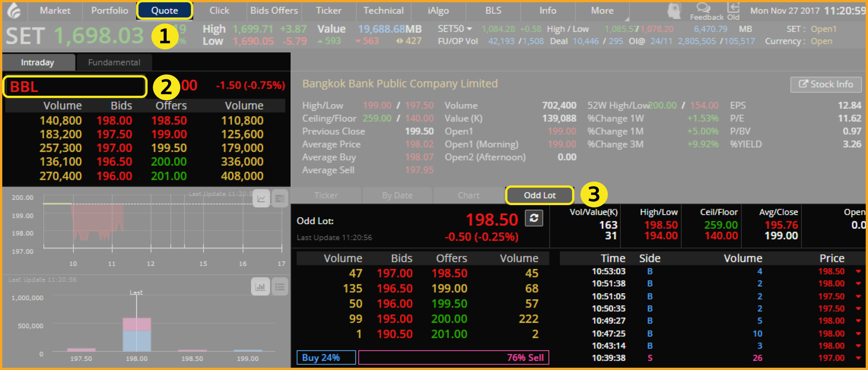This screenshot has width=868, height=370.
Task: Open the Ticker menu in top bar
Action: [329, 11]
